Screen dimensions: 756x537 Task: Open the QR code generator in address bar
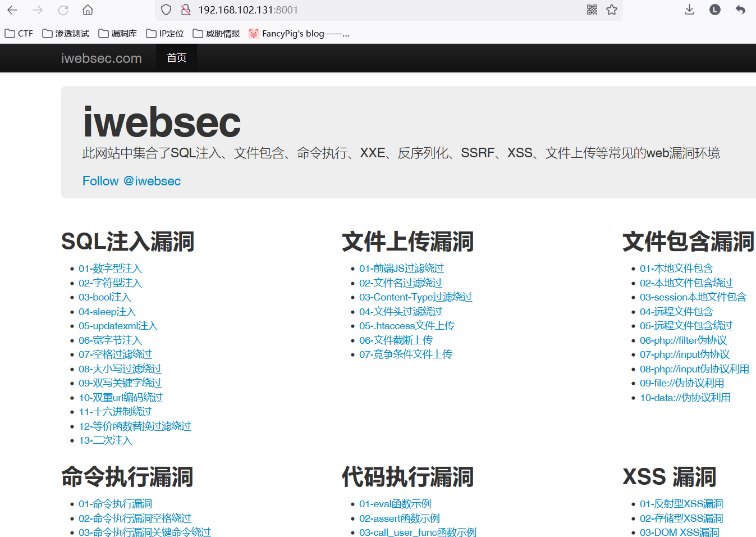[x=592, y=10]
